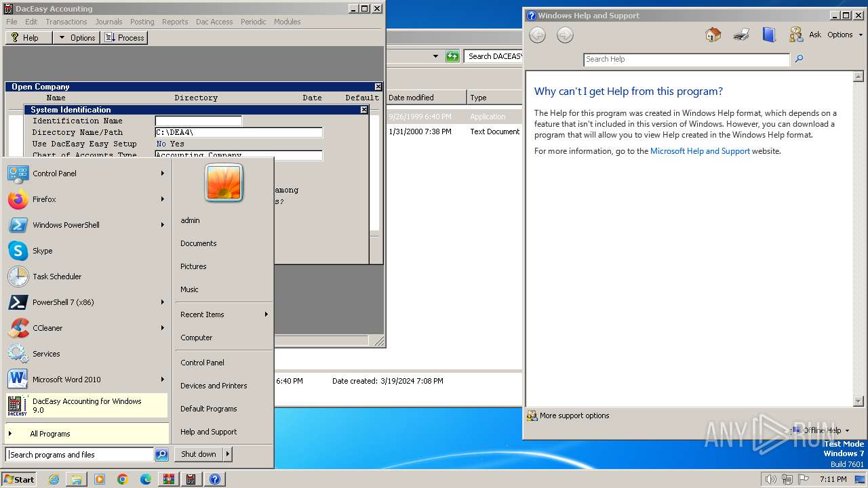Launch Windows PowerShell from Start menu
This screenshot has width=868, height=488.
point(18,225)
